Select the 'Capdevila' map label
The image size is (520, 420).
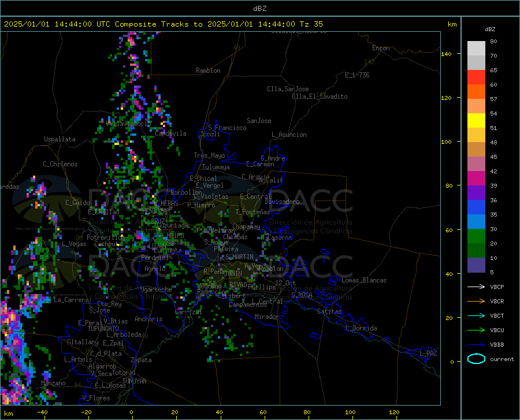170,133
